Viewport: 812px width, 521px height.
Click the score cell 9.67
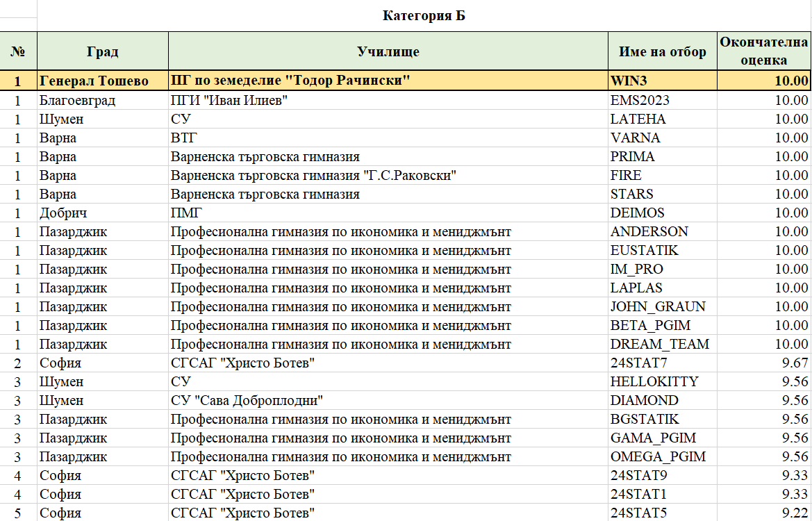pos(764,363)
